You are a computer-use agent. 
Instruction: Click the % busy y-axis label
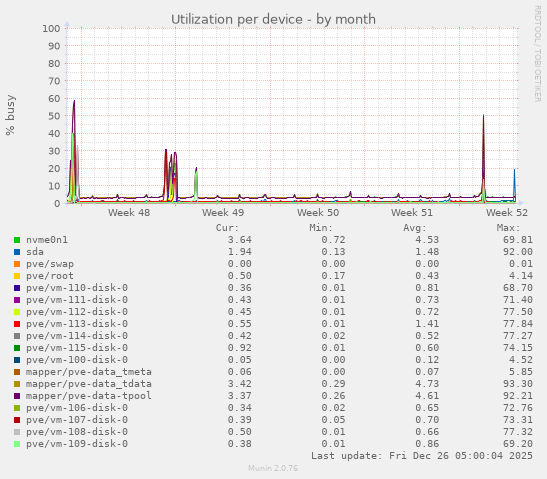(10, 115)
